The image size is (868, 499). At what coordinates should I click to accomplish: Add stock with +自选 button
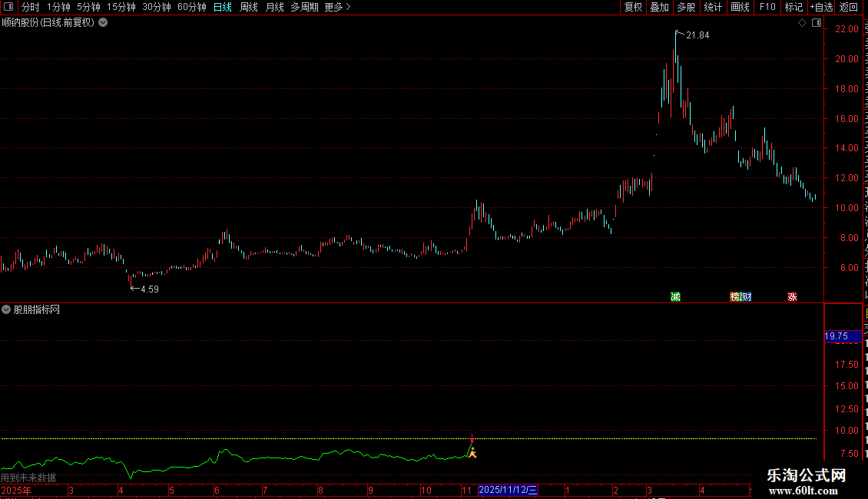point(821,7)
